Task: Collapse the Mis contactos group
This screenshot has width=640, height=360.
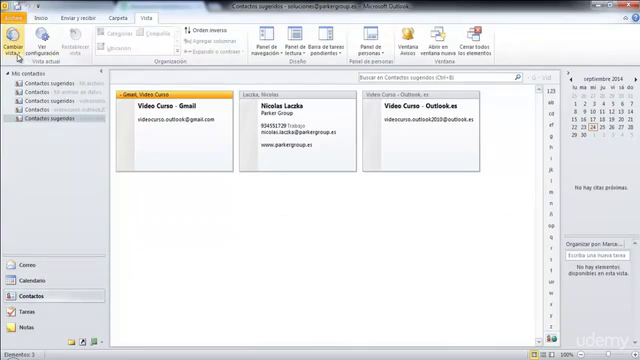Action: [7, 73]
